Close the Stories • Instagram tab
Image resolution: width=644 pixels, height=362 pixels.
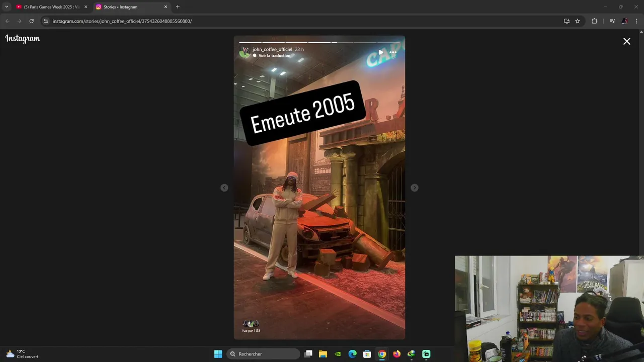pos(166,7)
